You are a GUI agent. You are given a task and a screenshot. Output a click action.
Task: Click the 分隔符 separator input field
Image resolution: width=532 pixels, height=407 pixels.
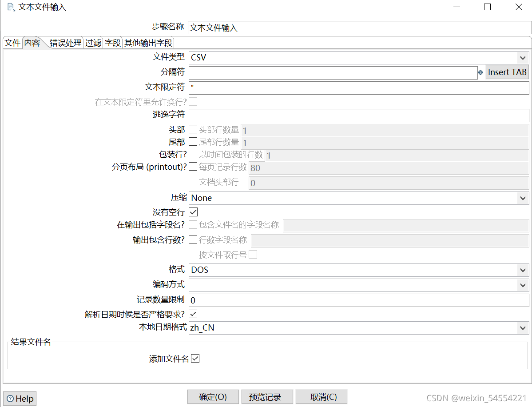pos(333,72)
